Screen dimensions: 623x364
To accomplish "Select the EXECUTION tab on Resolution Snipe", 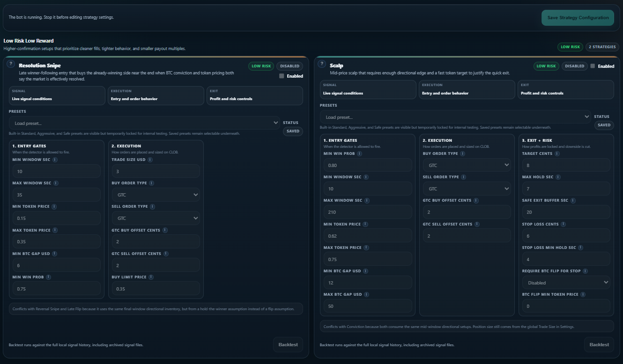I will [156, 95].
